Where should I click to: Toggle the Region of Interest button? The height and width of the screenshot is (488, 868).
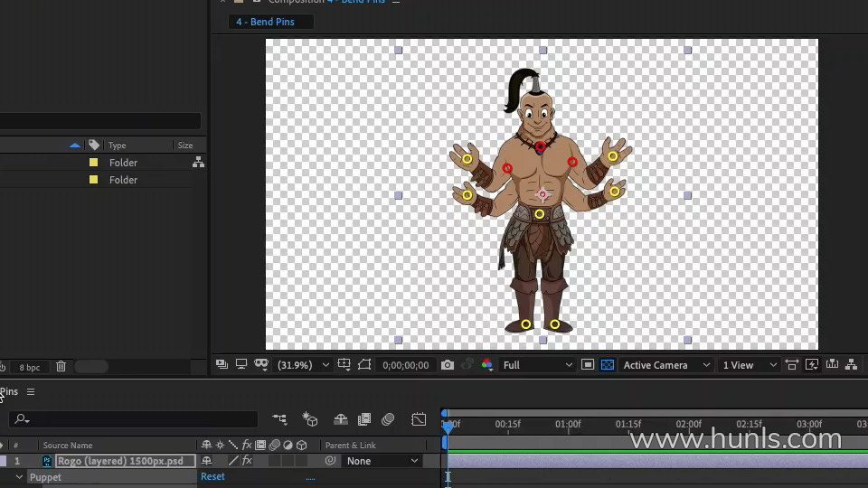coord(588,365)
